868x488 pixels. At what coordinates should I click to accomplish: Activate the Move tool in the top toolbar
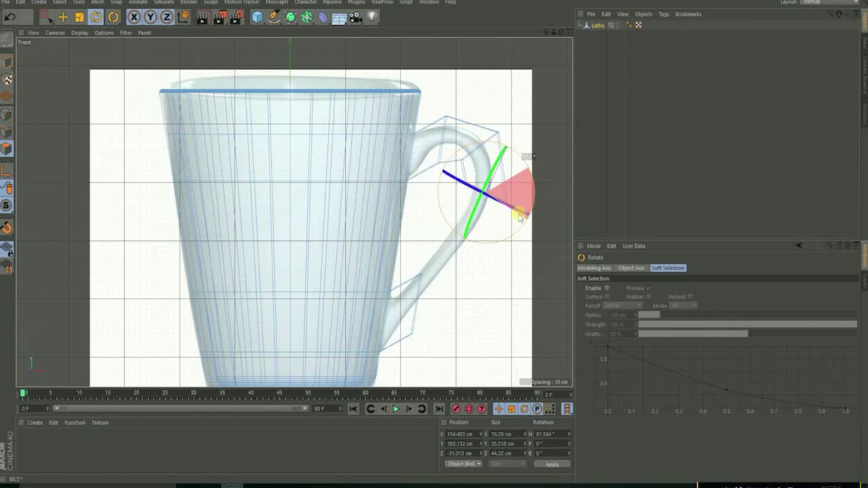pyautogui.click(x=63, y=17)
